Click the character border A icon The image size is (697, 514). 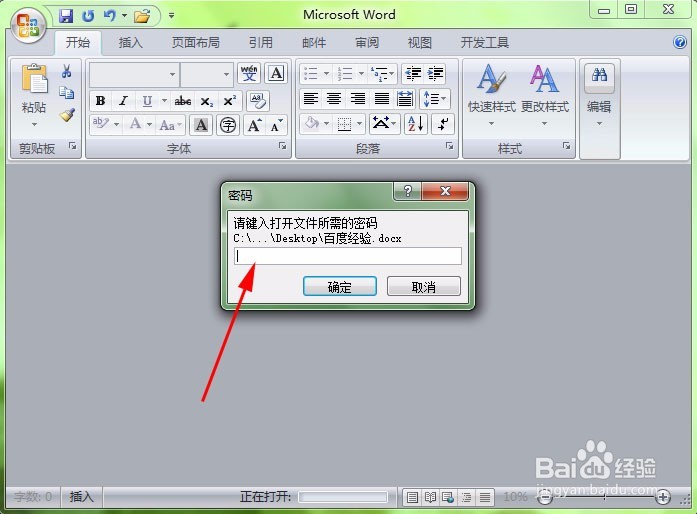coord(276,73)
